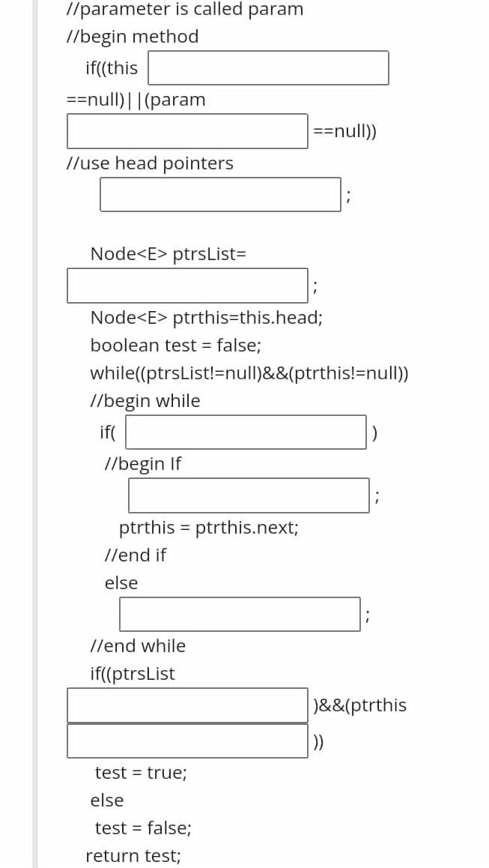Click the second blank before the "))" symbol

pos(187,741)
